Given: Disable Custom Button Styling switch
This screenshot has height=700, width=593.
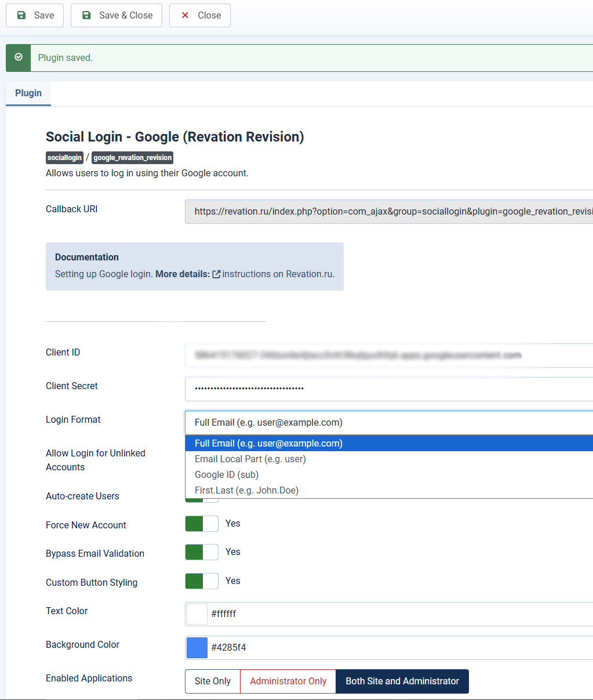Looking at the screenshot, I should 202,581.
